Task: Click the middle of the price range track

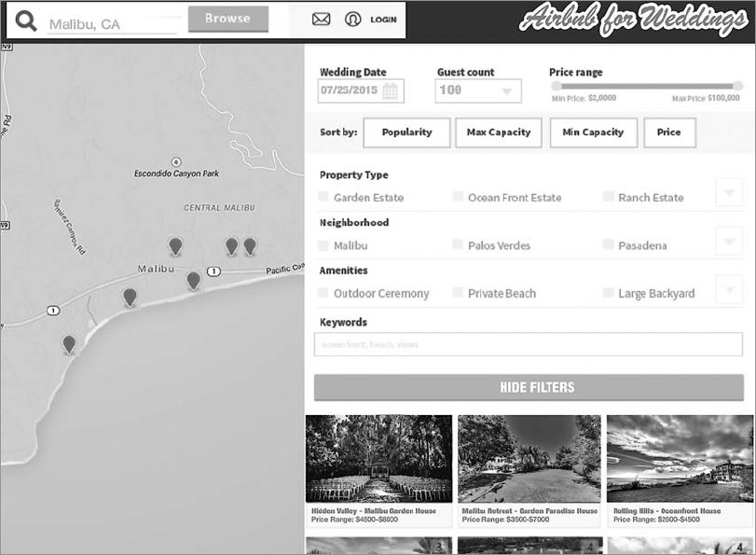Action: [x=647, y=86]
